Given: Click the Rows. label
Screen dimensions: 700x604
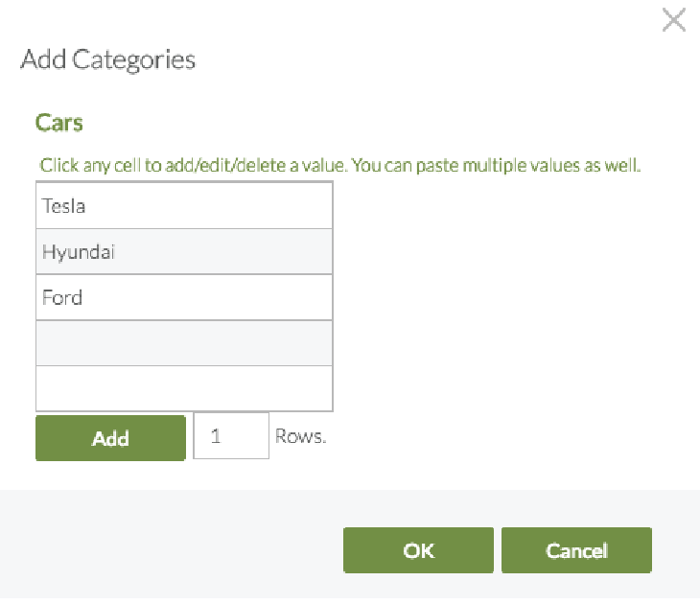Looking at the screenshot, I should [x=301, y=436].
